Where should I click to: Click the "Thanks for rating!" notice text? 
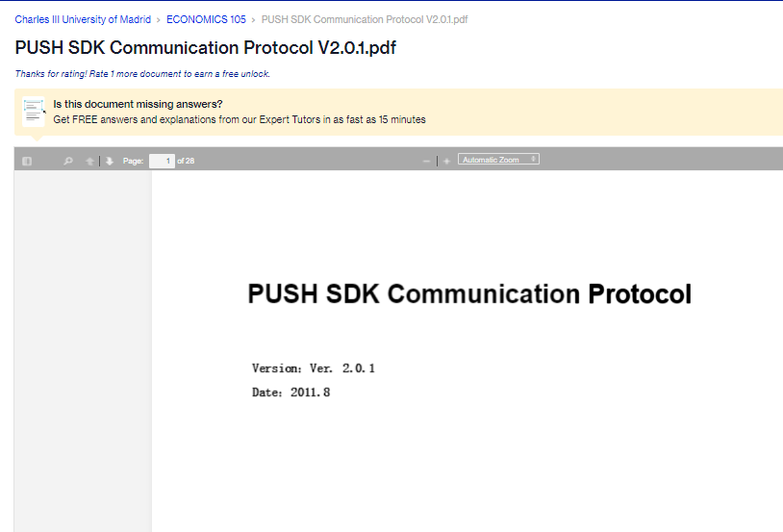click(142, 74)
